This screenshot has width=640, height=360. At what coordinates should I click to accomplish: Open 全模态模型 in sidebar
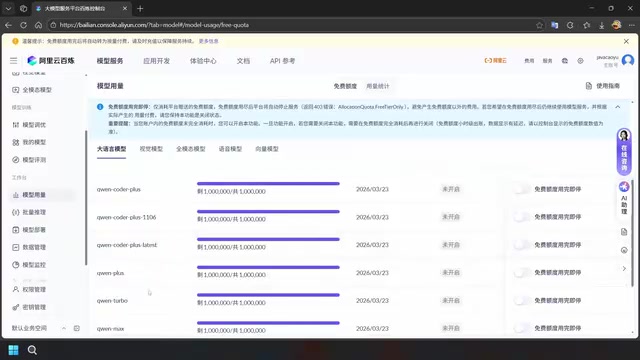(32, 90)
